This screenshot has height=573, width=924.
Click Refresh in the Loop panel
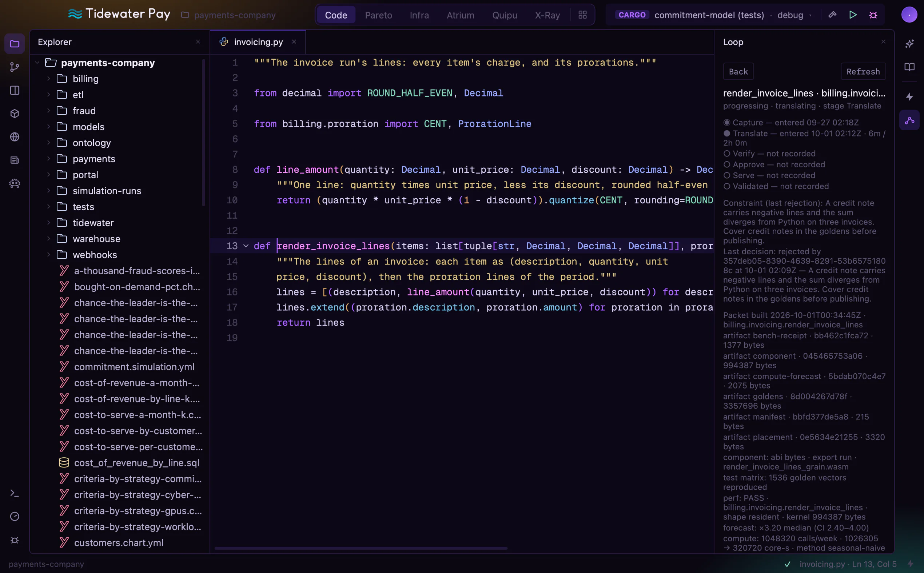pyautogui.click(x=863, y=72)
